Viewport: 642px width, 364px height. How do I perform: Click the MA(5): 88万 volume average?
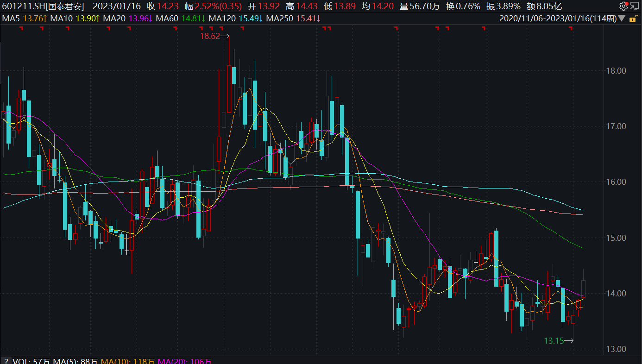[76, 361]
